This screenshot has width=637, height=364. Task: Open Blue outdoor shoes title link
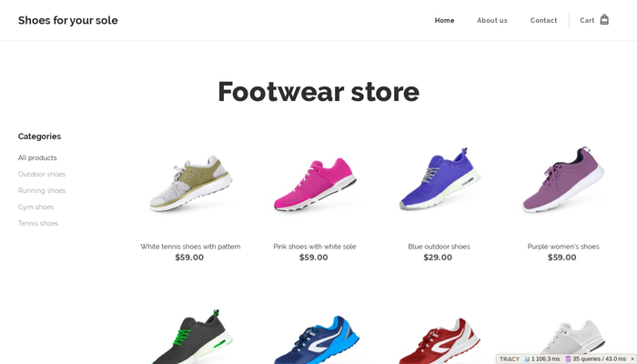point(439,247)
